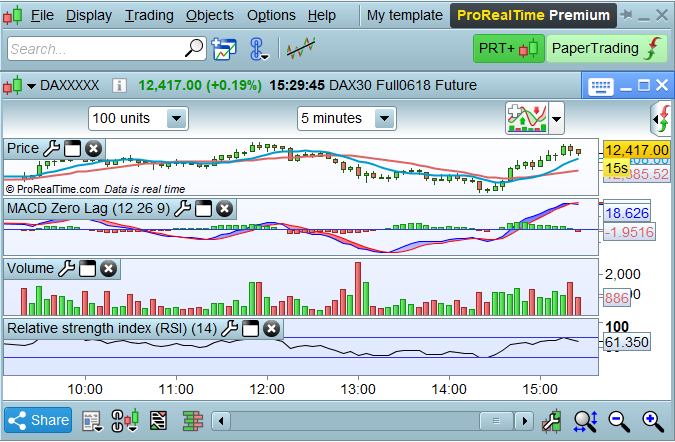Open chart settings wrench with candle icon

[552, 421]
